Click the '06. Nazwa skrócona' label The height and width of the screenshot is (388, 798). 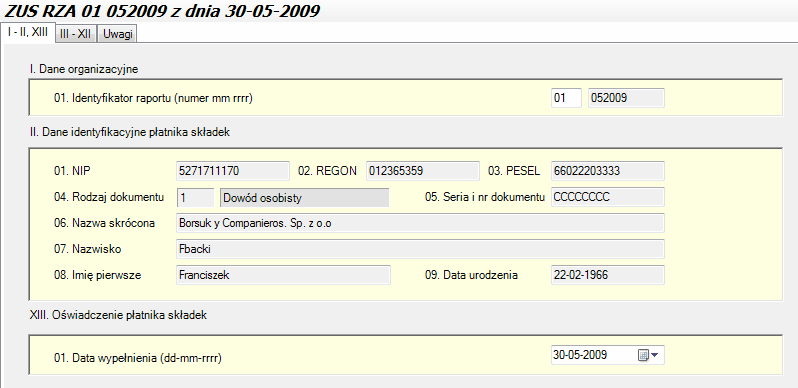104,223
